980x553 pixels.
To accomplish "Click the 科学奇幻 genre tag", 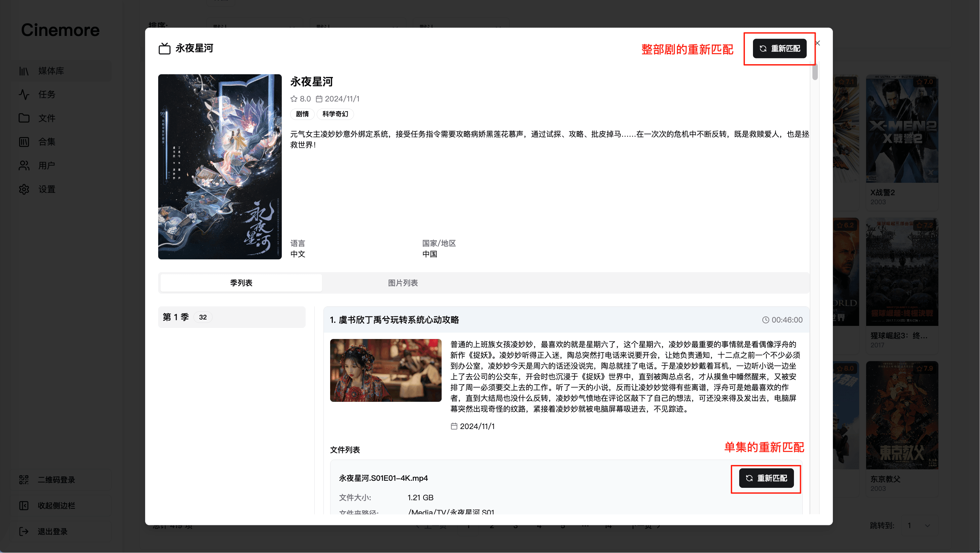I will pos(335,114).
